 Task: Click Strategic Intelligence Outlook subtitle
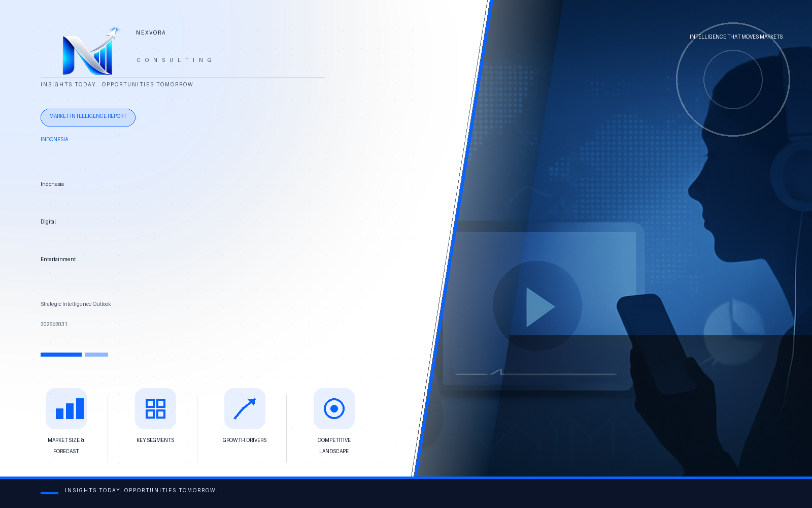pyautogui.click(x=76, y=304)
